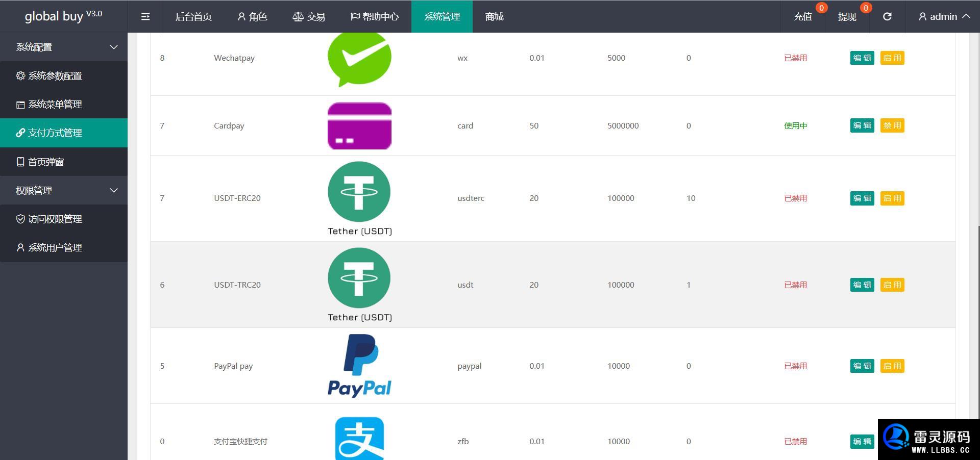Screen dimensions: 980x460
Task: Open the 角色 top menu
Action: (x=252, y=16)
